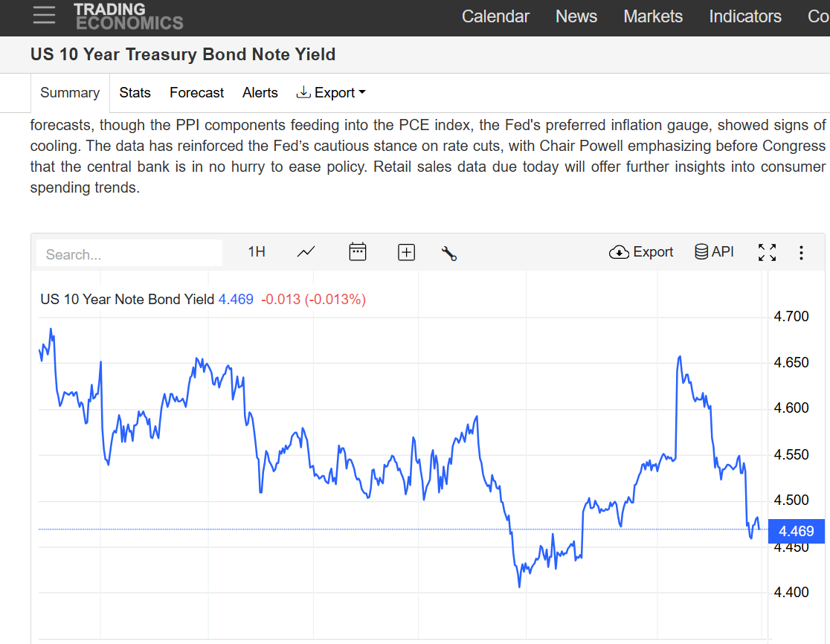
Task: Click the Trading Economics logo
Action: click(129, 16)
